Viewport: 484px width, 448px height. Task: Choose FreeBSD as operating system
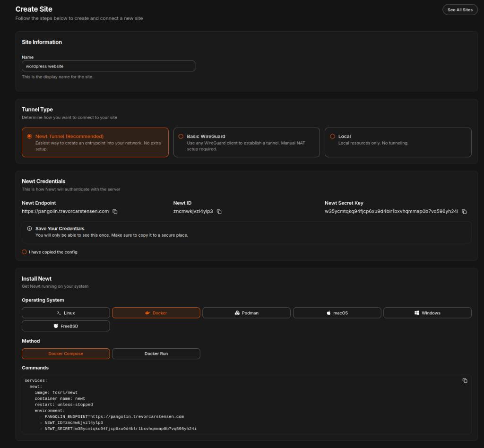click(66, 326)
